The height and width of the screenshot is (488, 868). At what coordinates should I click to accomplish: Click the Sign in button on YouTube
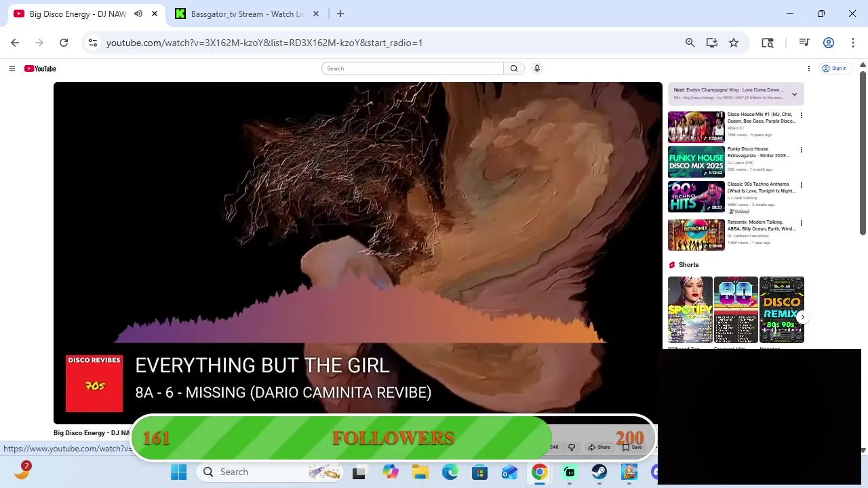(x=834, y=68)
